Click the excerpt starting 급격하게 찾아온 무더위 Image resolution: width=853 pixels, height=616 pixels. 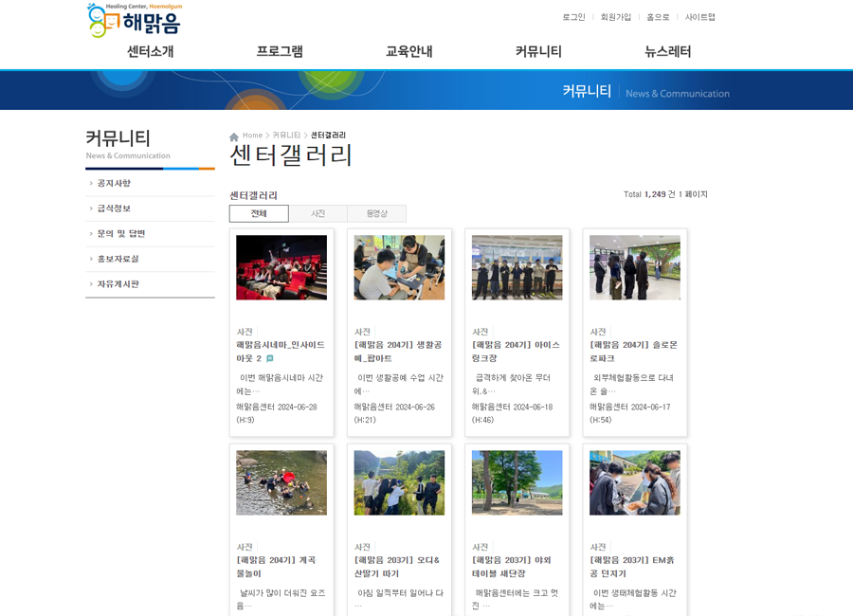tap(511, 384)
